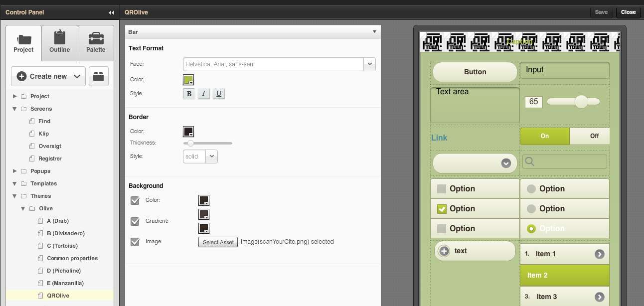Toggle underline text style button
644x306 pixels.
tap(218, 94)
